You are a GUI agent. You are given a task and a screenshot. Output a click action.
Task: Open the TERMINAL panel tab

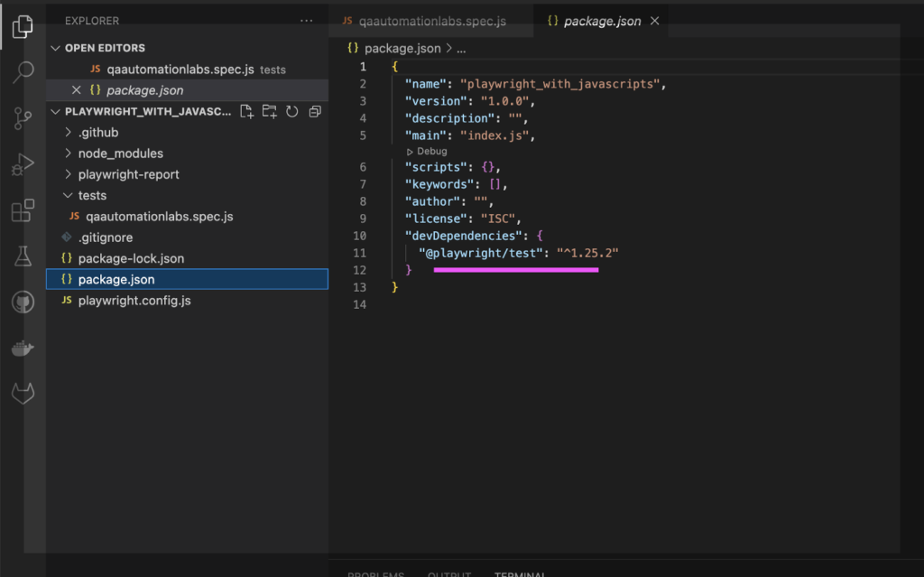521,572
